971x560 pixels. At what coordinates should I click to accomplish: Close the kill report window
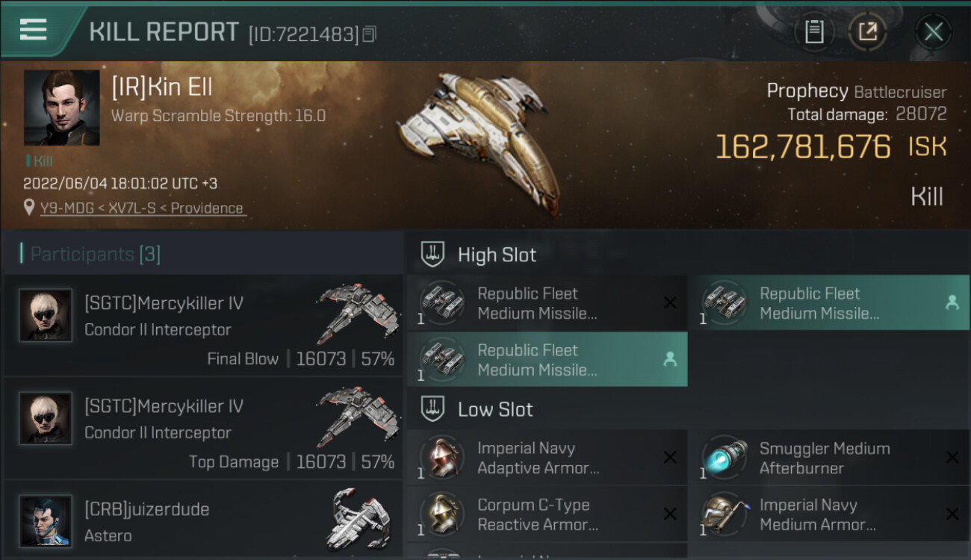[x=933, y=32]
